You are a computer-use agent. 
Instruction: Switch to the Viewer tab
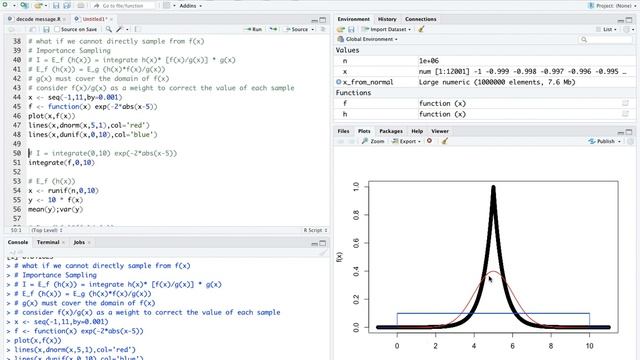pos(440,131)
